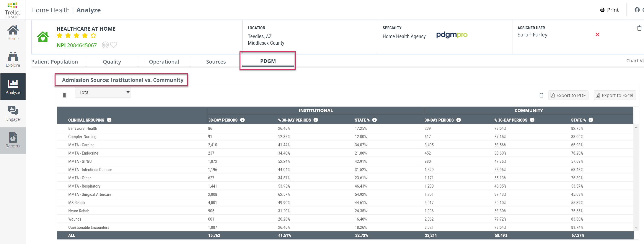Toggle the favorite heart icon
The width and height of the screenshot is (644, 244).
[x=114, y=45]
